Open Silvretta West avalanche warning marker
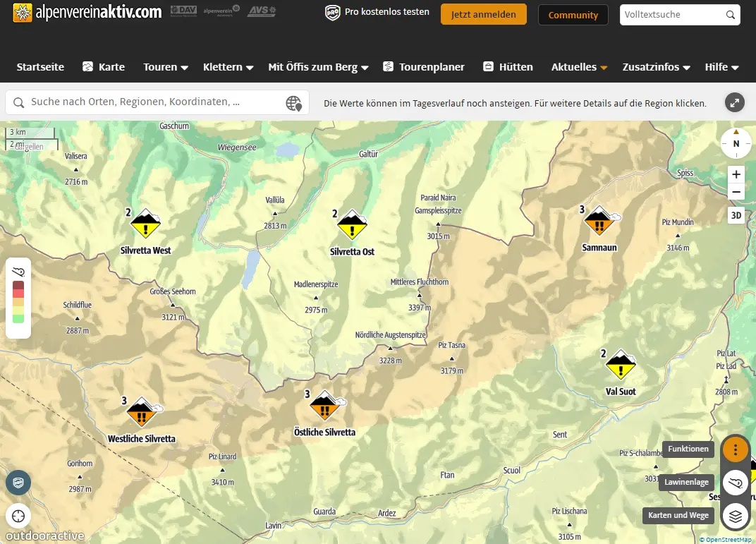Screen dimensions: 756x544 [146, 224]
